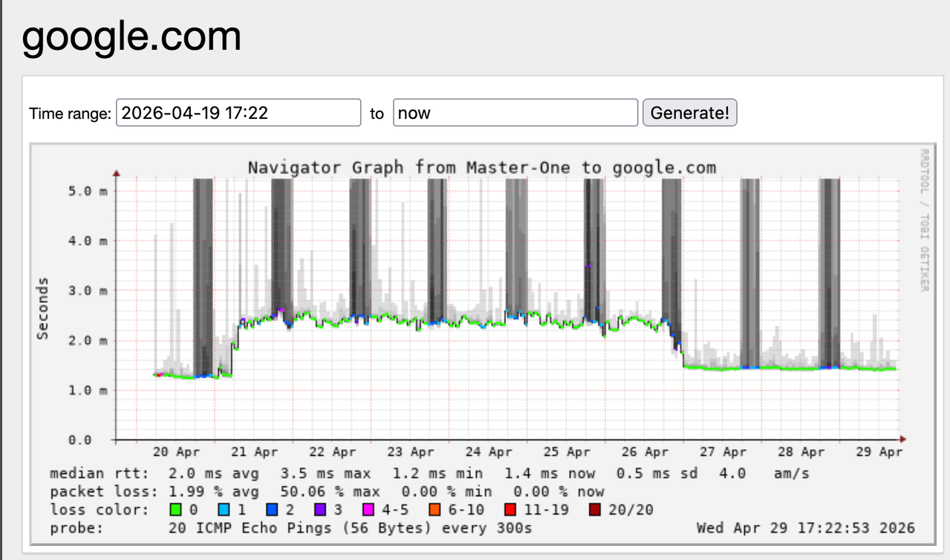950x560 pixels.
Task: Click the '1.2 ms min' value
Action: [x=438, y=473]
